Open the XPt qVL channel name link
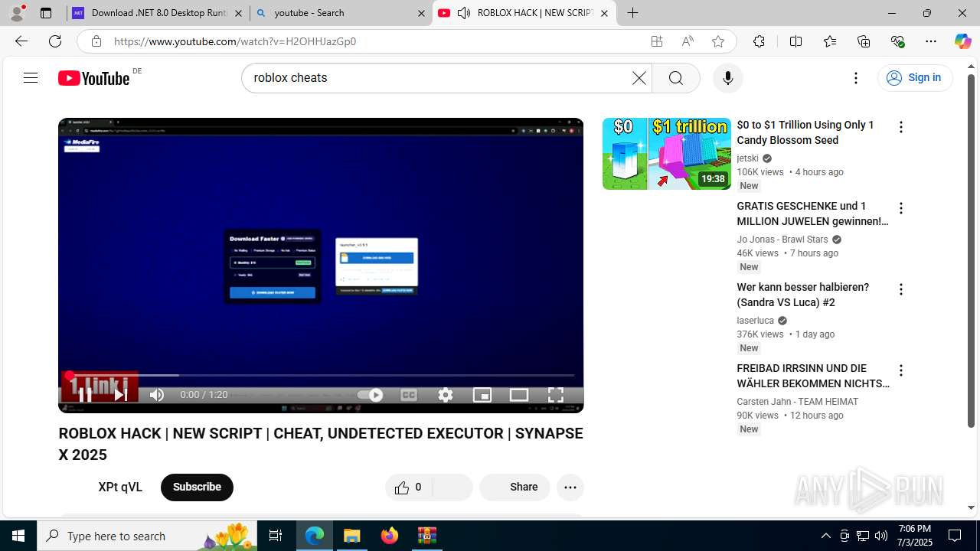Image resolution: width=980 pixels, height=551 pixels. click(x=120, y=487)
